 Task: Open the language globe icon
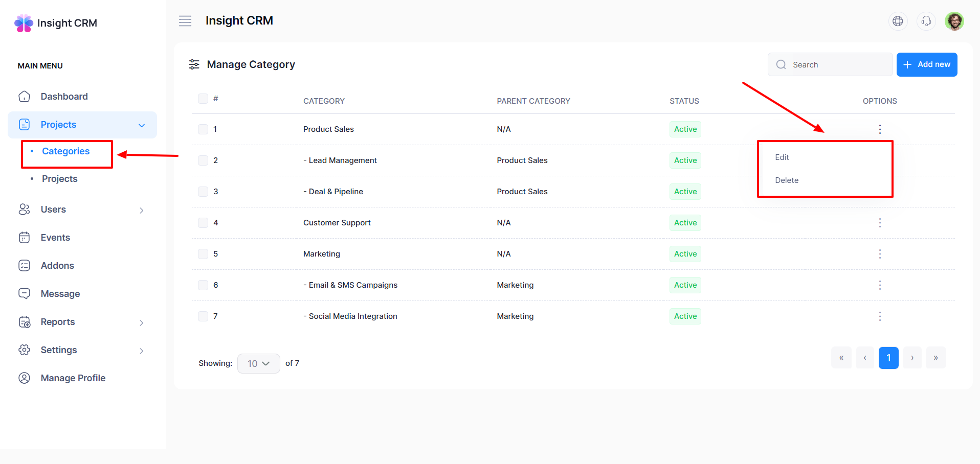click(x=898, y=21)
